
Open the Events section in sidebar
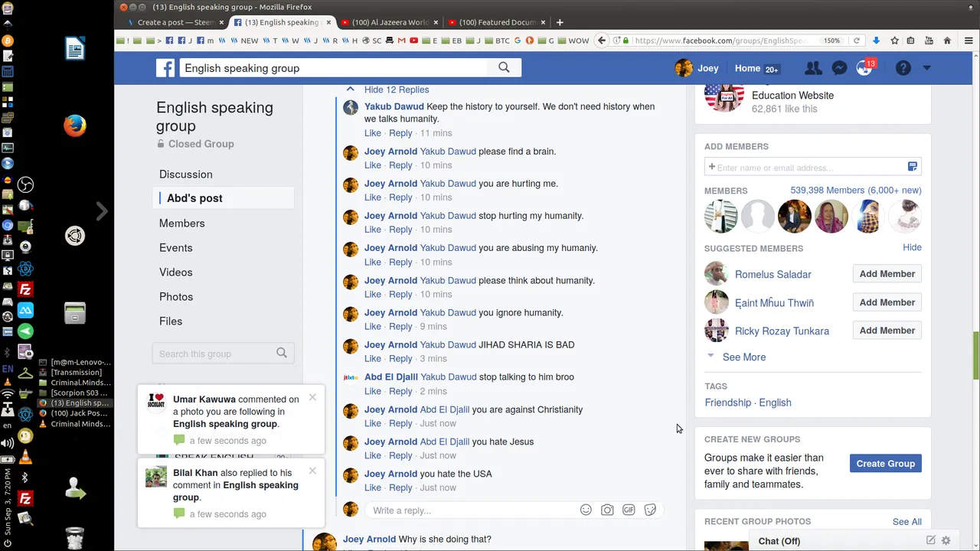pos(175,247)
